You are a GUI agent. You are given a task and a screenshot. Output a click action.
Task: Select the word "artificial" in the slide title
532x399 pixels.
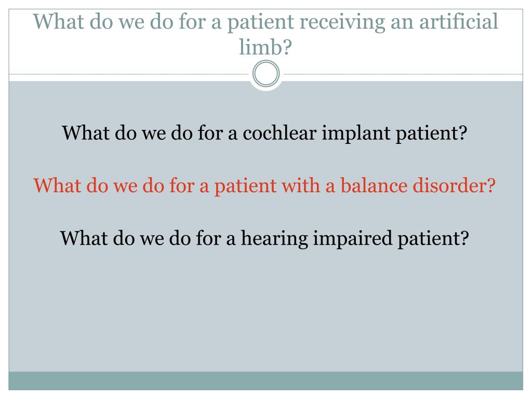pos(459,22)
